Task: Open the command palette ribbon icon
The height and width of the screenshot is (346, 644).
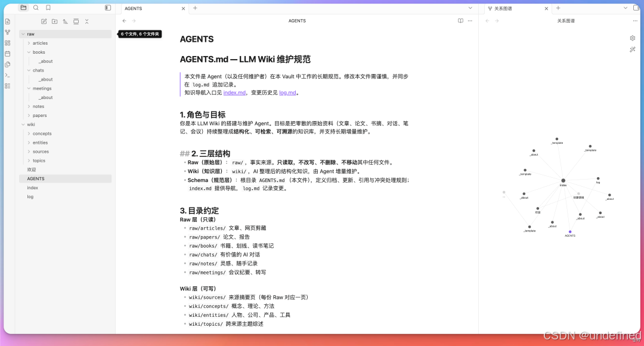Action: (x=7, y=75)
